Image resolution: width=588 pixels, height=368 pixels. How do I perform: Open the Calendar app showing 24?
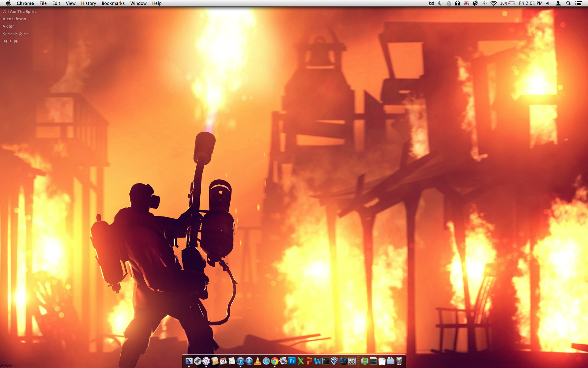click(x=223, y=361)
